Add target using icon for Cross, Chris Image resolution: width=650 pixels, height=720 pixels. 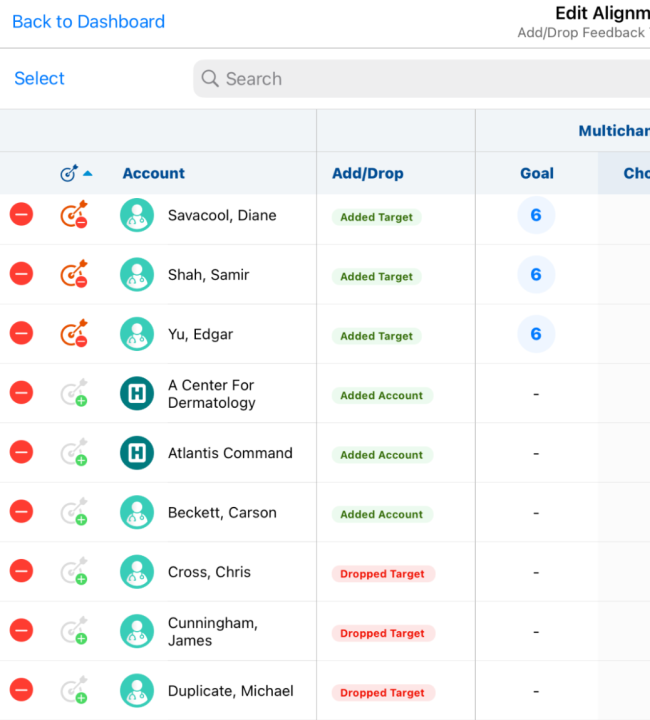pyautogui.click(x=74, y=572)
